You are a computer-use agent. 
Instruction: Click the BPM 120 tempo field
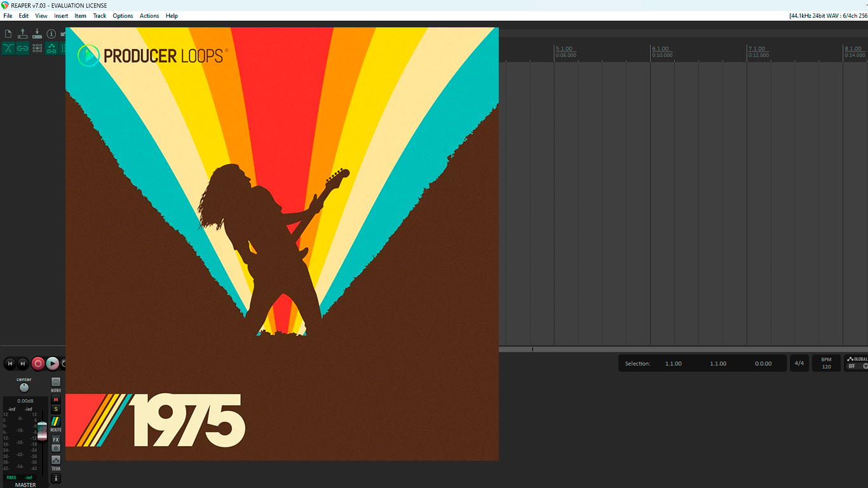coord(826,363)
